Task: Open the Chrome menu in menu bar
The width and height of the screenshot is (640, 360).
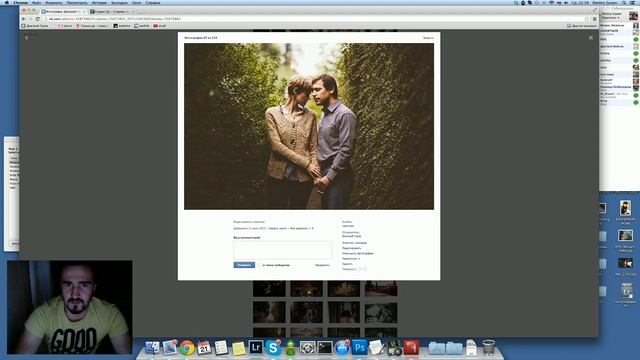Action: point(20,2)
